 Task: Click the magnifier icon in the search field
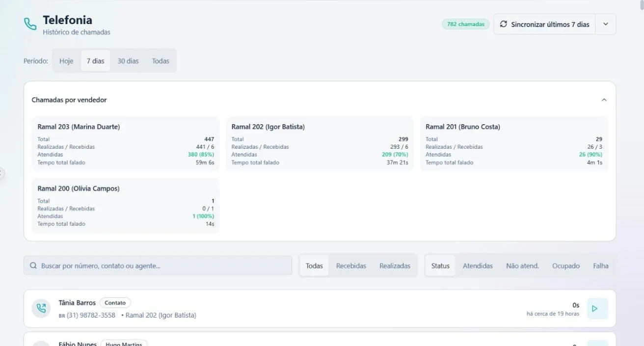[x=33, y=266]
